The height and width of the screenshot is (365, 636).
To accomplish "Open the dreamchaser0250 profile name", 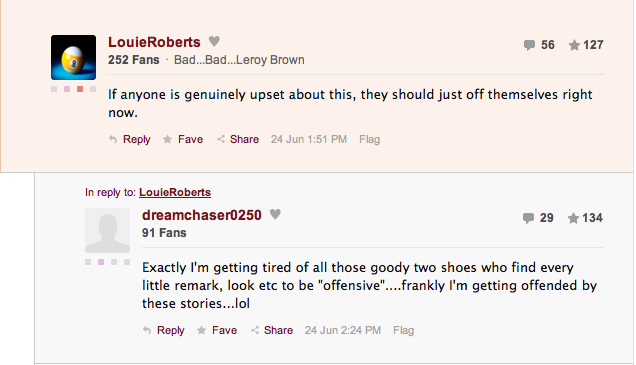I will [202, 215].
